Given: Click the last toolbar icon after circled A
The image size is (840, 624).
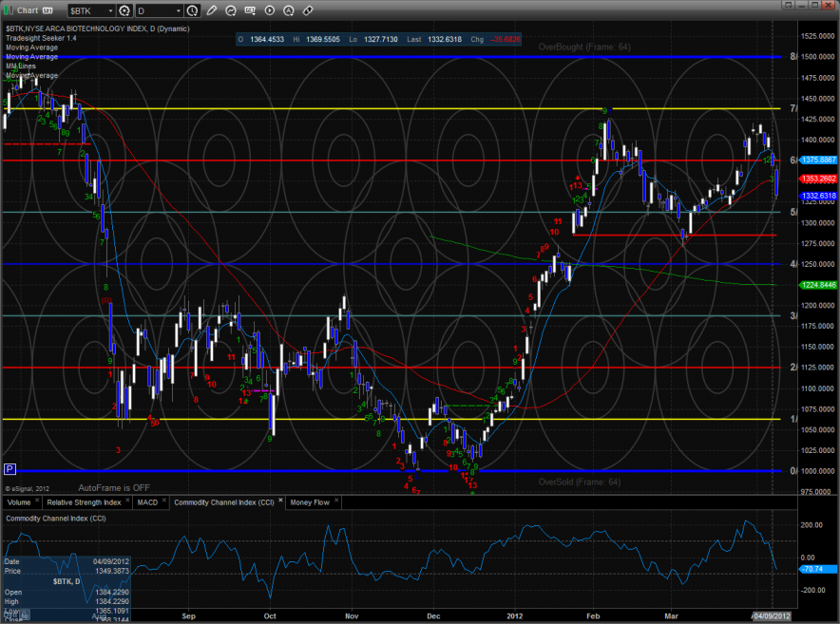Looking at the screenshot, I should (308, 10).
